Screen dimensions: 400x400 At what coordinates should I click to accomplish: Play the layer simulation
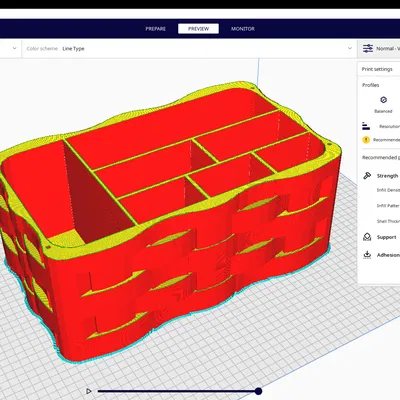[89, 391]
